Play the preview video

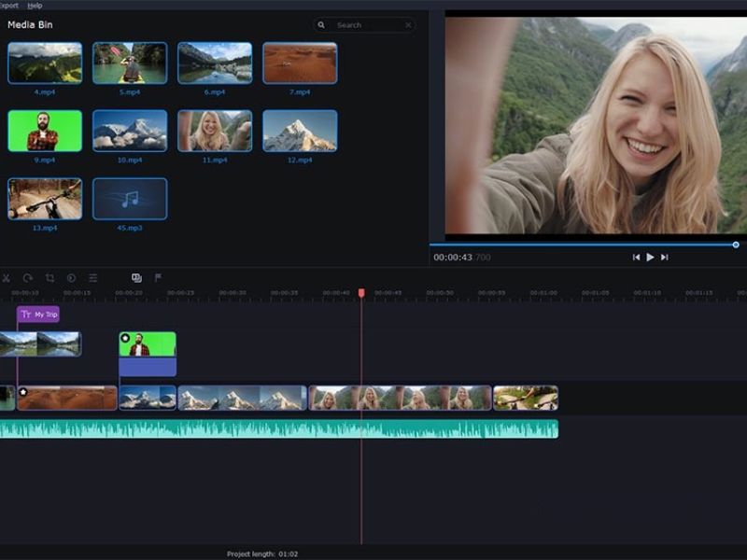[x=650, y=258]
